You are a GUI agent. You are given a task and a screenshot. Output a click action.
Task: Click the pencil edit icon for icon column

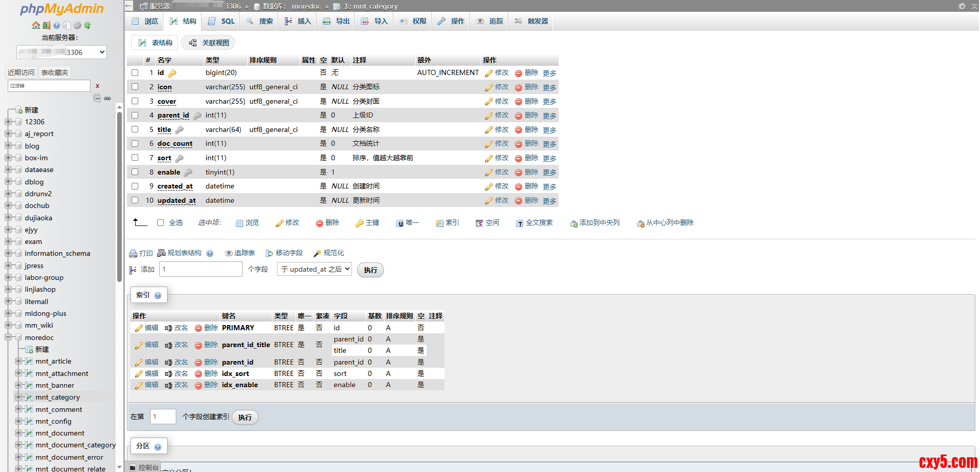[489, 87]
